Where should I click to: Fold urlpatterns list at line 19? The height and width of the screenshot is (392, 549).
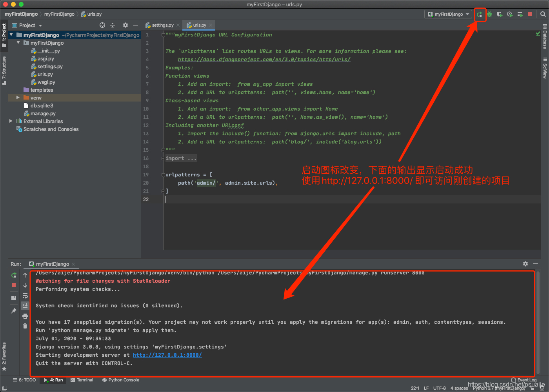coord(163,175)
